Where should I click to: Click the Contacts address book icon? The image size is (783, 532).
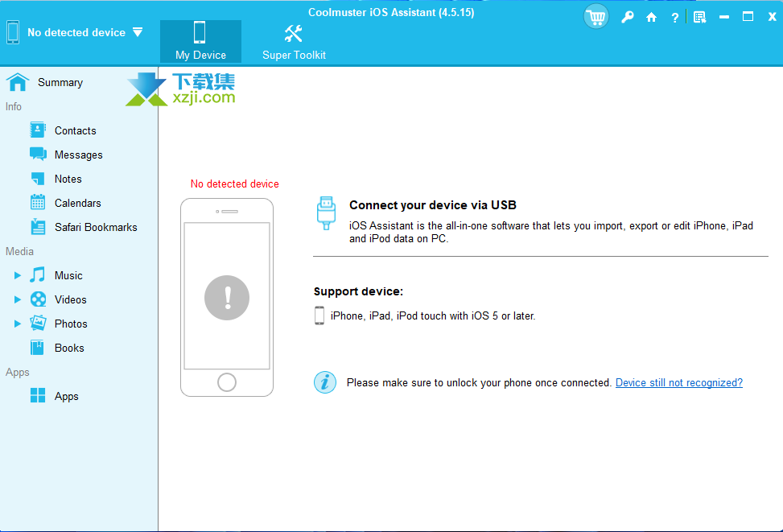[x=38, y=130]
